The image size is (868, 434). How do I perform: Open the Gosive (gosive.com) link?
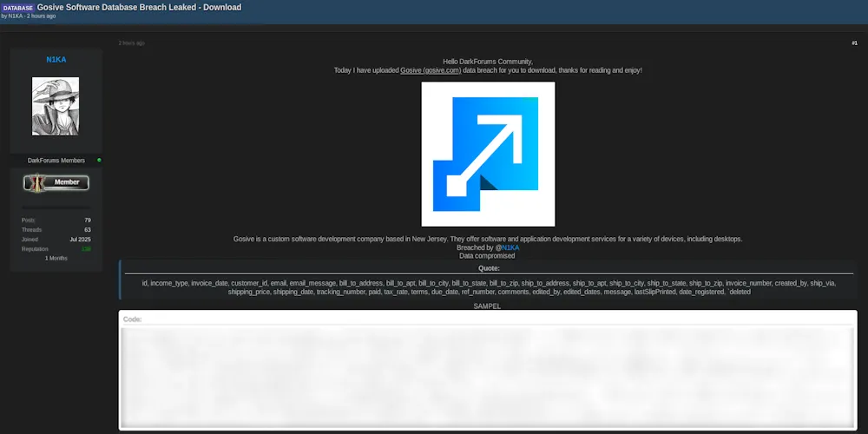[x=431, y=70]
